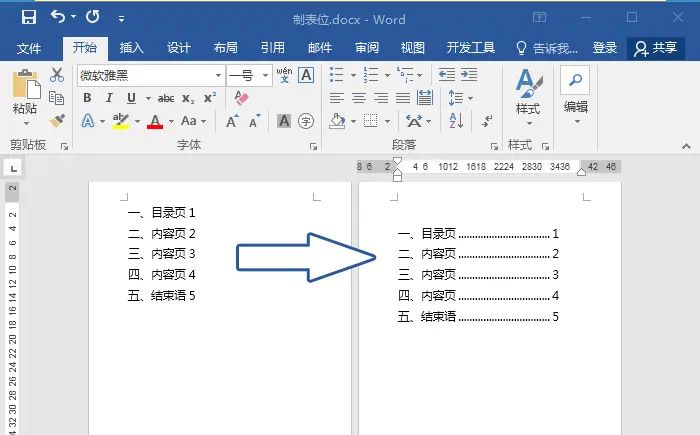Screen dimensions: 700x435
Task: Toggle character shading A icon
Action: click(284, 121)
